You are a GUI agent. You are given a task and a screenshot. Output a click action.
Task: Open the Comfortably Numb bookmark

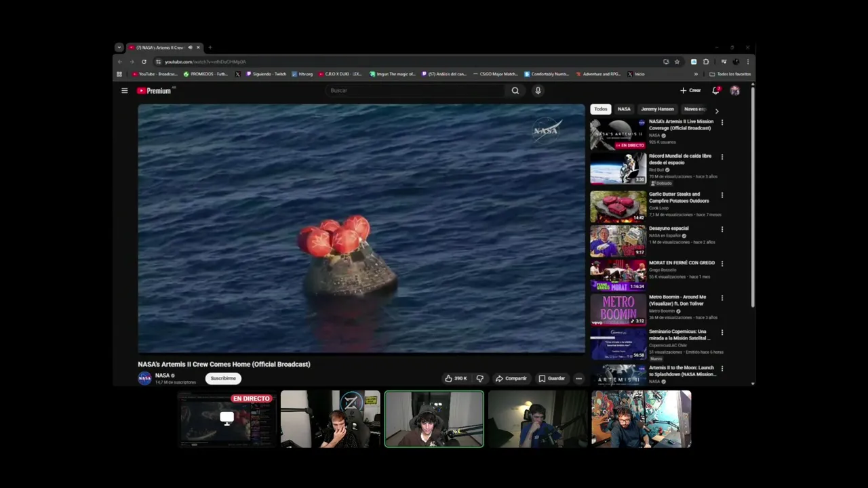547,74
